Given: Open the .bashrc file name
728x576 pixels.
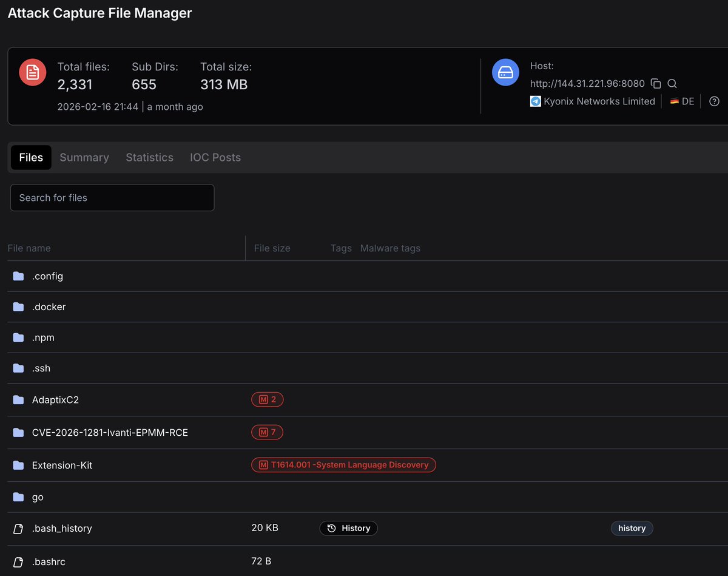Looking at the screenshot, I should 49,562.
